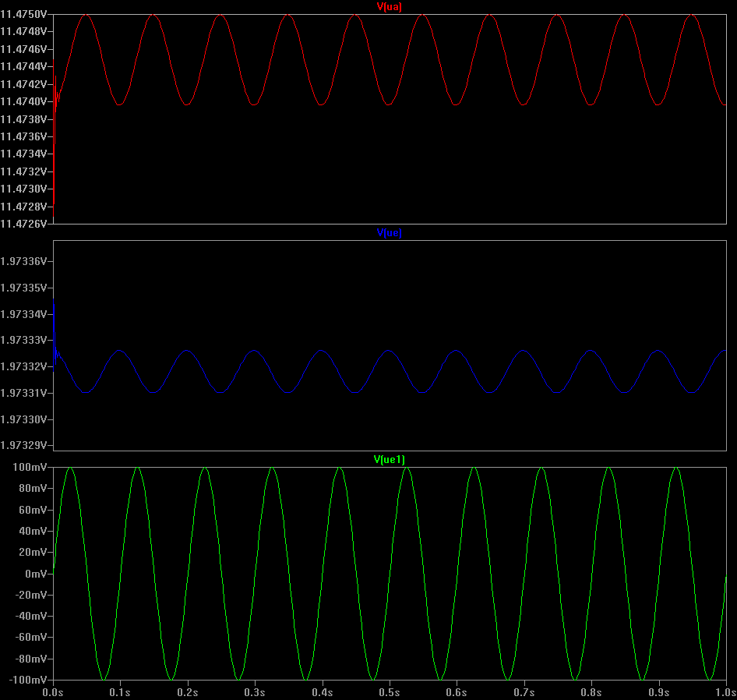Click the 11.4726V axis label

23,224
